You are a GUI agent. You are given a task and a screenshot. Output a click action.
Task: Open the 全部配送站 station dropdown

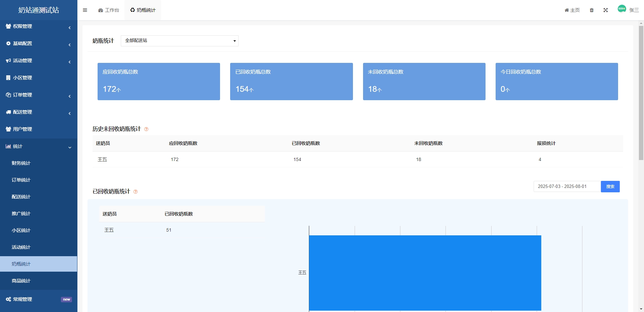179,41
